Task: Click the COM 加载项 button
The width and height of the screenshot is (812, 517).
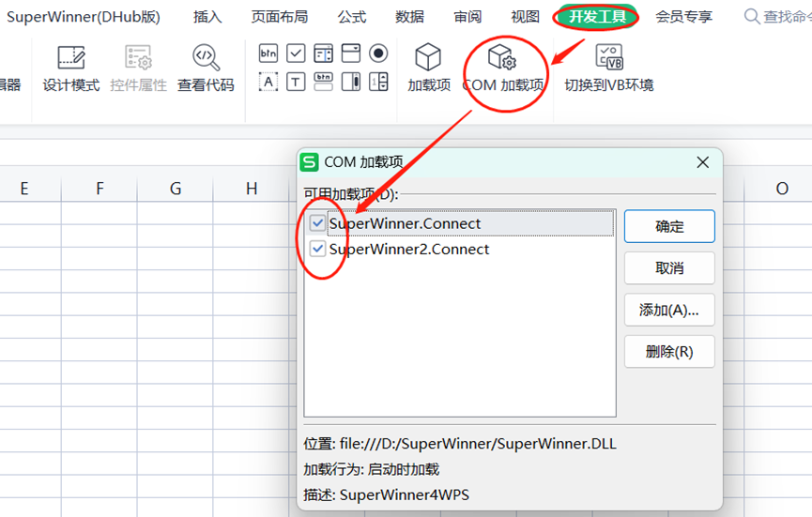Action: pyautogui.click(x=503, y=68)
